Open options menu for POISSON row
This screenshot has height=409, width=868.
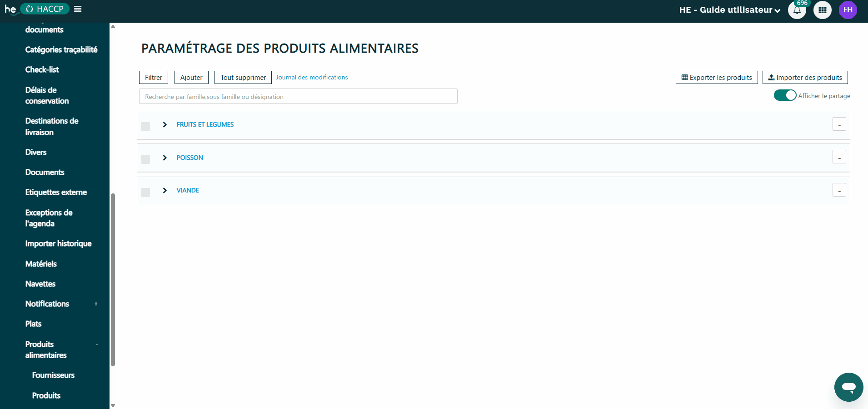pyautogui.click(x=839, y=157)
